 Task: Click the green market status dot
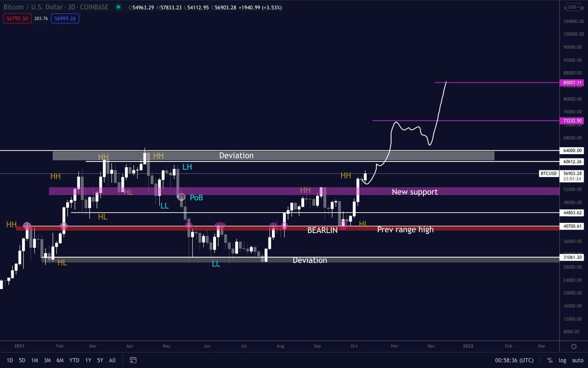pos(119,7)
